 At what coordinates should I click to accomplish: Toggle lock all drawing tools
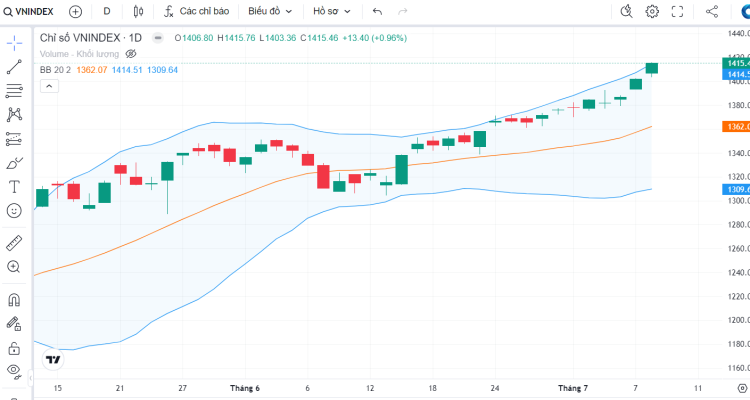(x=14, y=348)
